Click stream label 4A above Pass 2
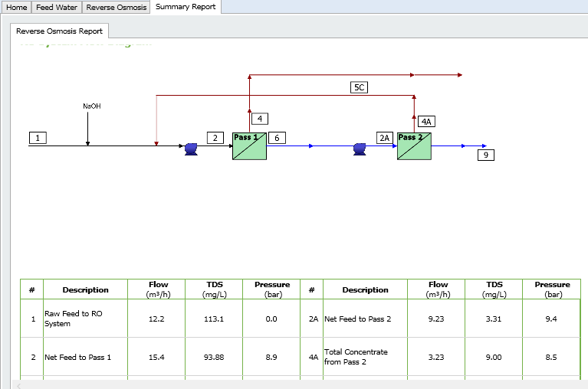588x389 pixels. [x=427, y=121]
